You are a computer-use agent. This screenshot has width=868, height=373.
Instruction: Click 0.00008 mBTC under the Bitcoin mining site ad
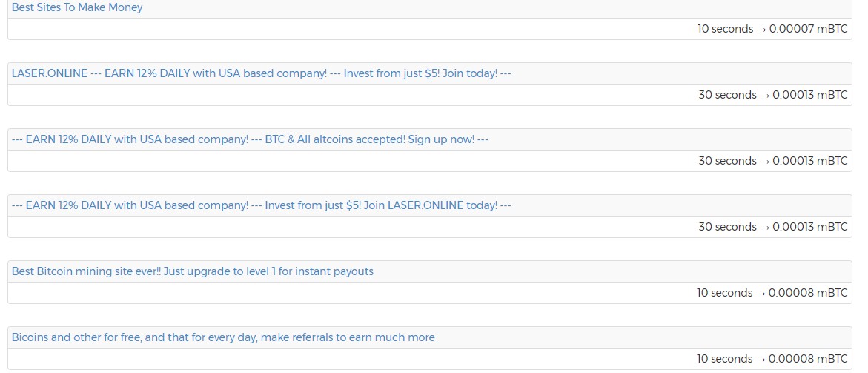(x=808, y=293)
